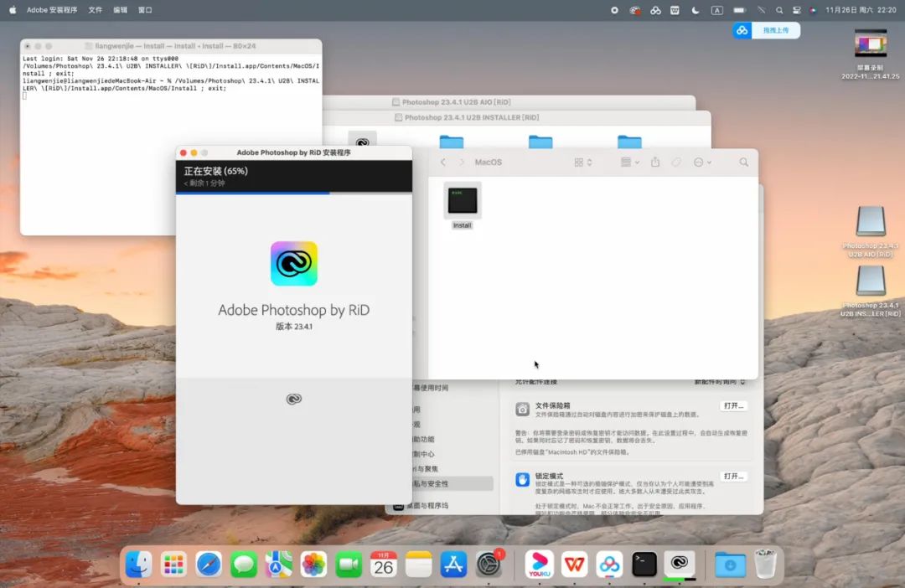Launch Safari from the Dock
This screenshot has width=905, height=588.
coord(209,564)
